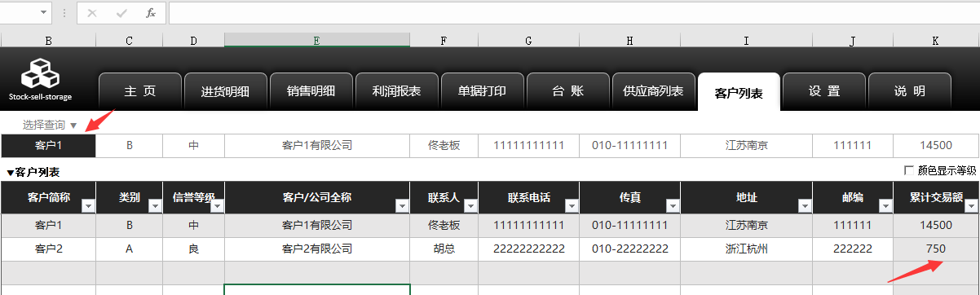Open the 进货明细 tab
The image size is (980, 295).
coord(225,91)
